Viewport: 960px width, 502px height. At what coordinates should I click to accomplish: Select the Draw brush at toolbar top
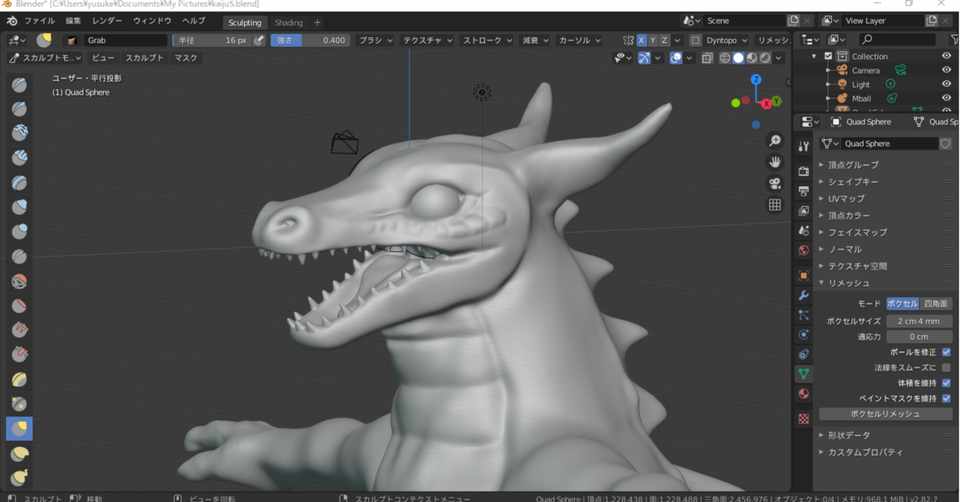[x=19, y=84]
